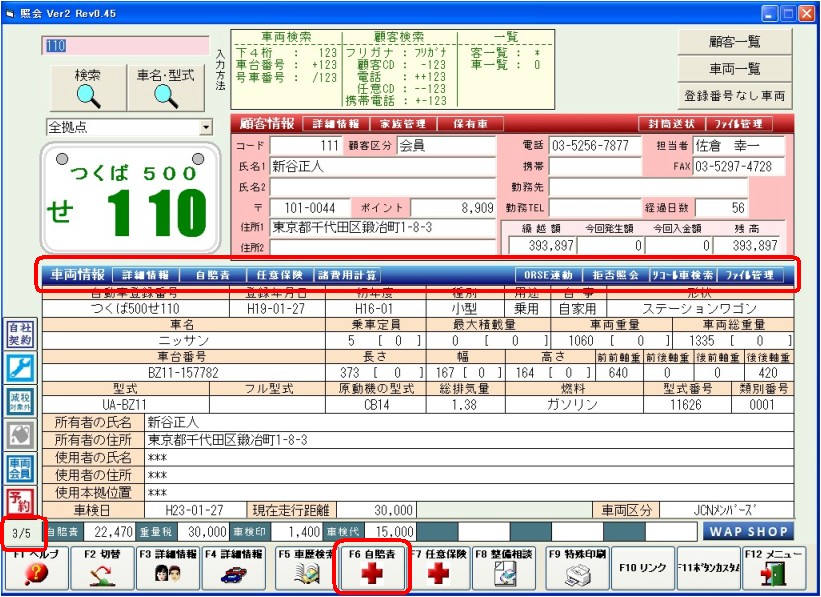Image resolution: width=821 pixels, height=597 pixels.
Task: Launch F5 車歴検索 vehicle history search
Action: point(304,567)
